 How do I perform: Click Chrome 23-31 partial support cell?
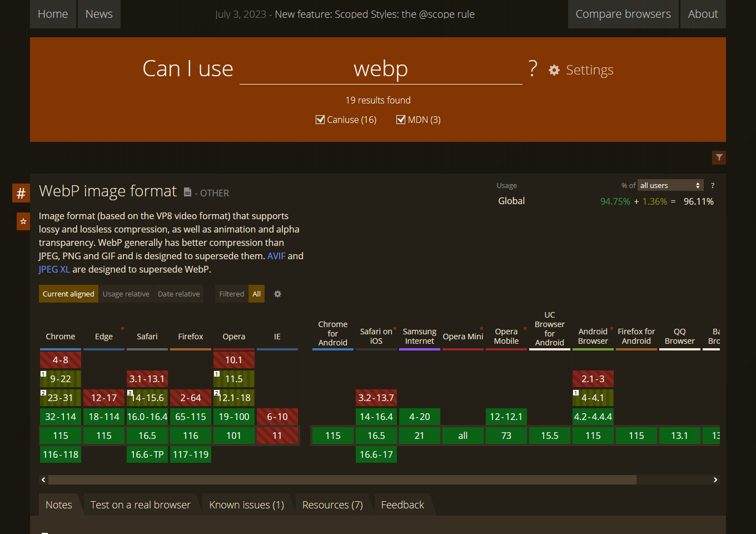pyautogui.click(x=61, y=398)
